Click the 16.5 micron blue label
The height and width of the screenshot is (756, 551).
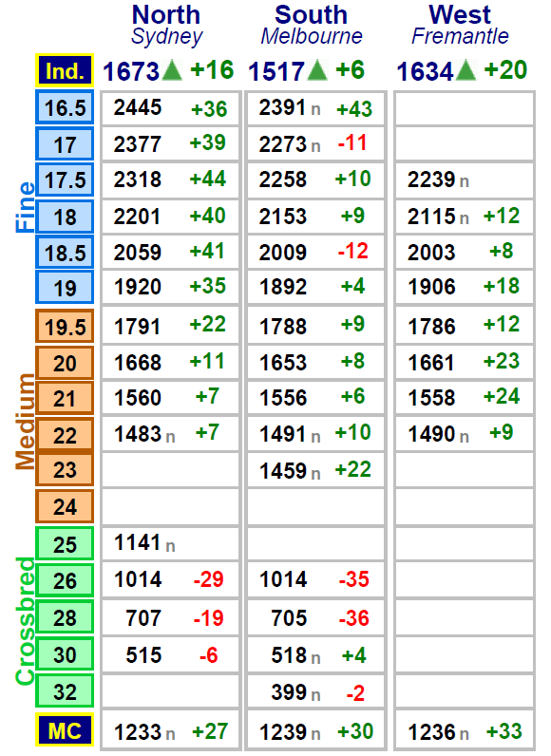(65, 107)
